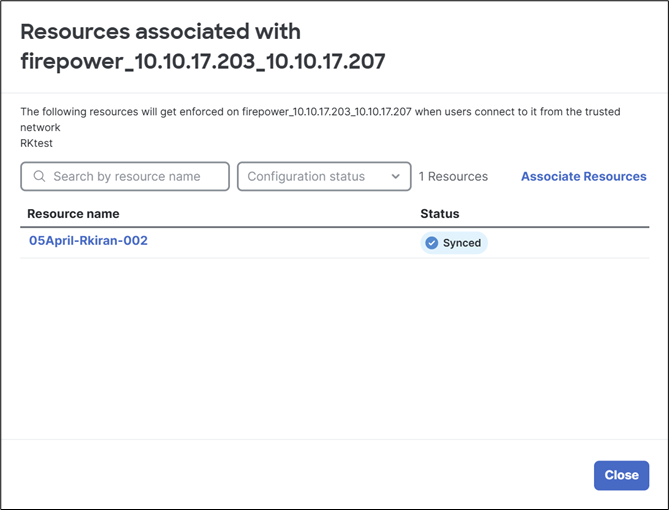The height and width of the screenshot is (510, 669).
Task: Click the magnifier icon in the search box
Action: tap(39, 176)
